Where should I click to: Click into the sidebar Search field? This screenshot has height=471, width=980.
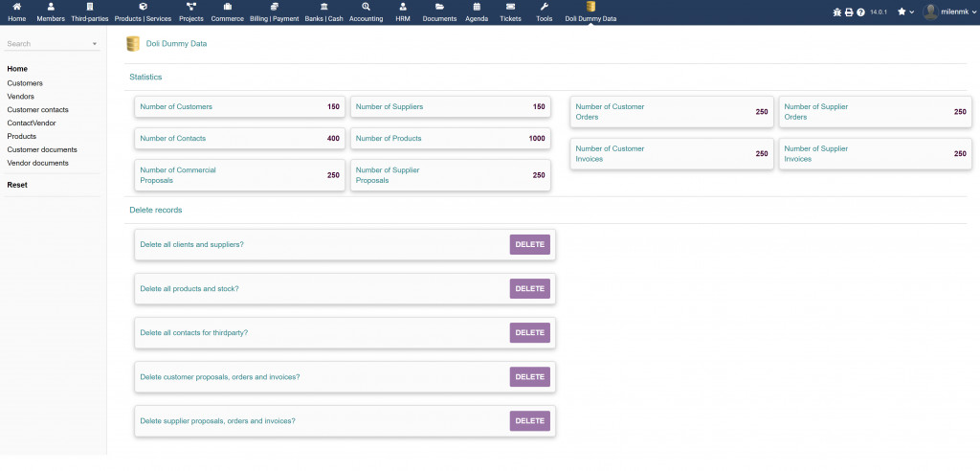click(46, 44)
